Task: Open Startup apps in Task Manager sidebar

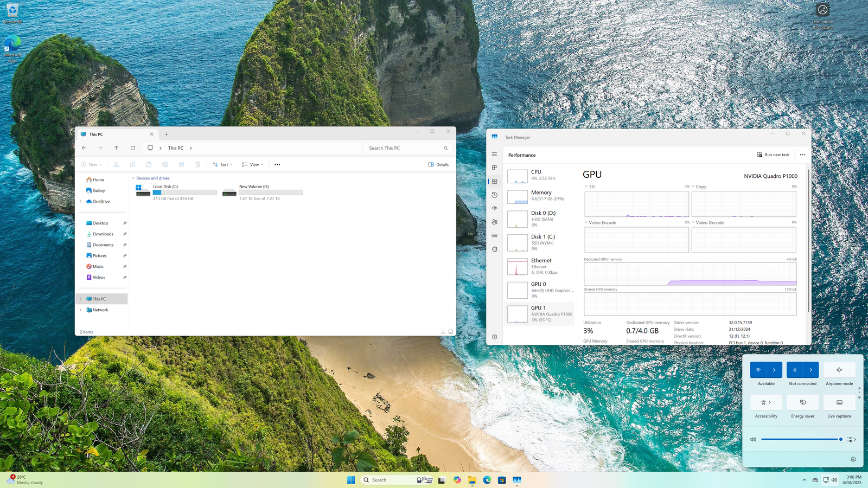Action: pyautogui.click(x=494, y=209)
